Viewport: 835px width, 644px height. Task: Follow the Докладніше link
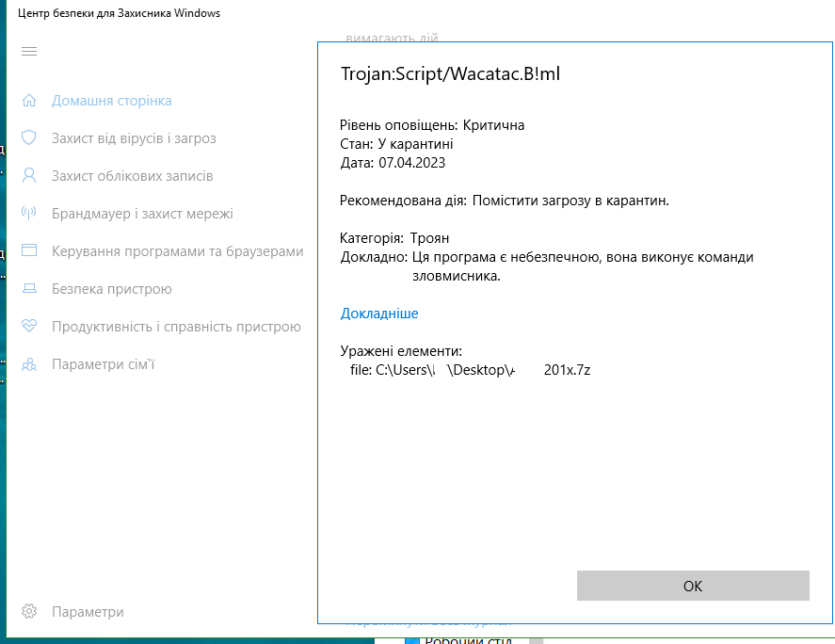tap(379, 314)
